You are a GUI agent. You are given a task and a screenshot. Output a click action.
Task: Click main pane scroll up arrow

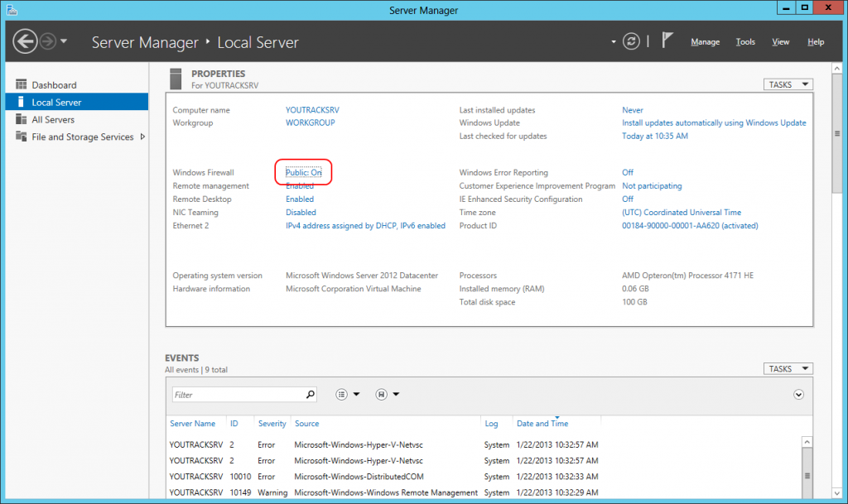click(837, 69)
